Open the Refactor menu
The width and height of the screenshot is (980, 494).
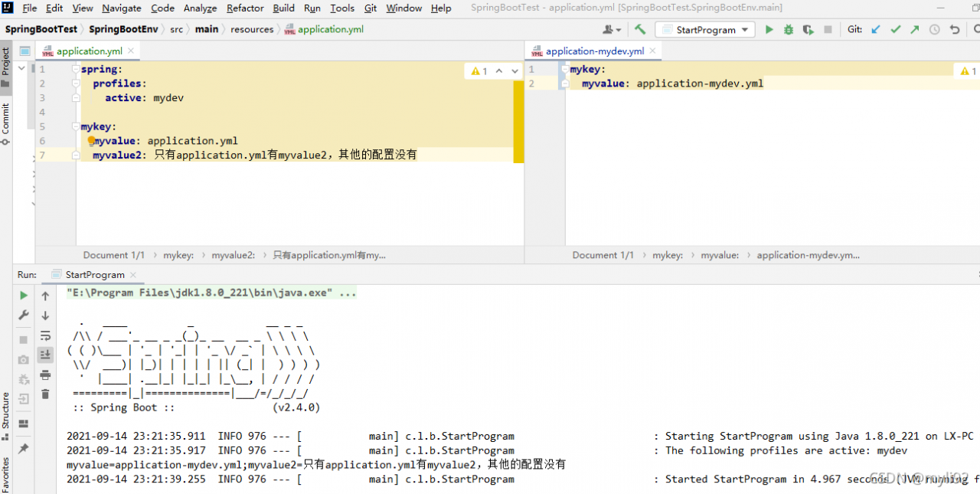244,8
